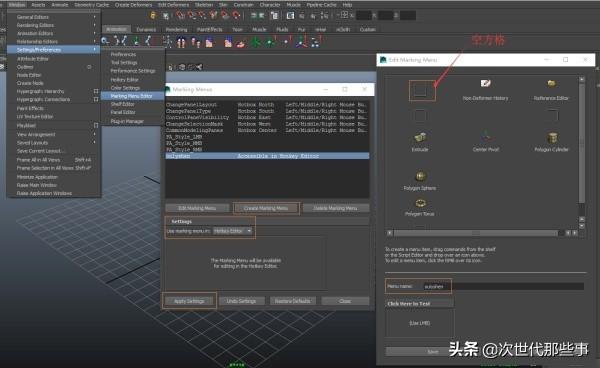This screenshot has width=600, height=368.
Task: Click the blue key shelf icon
Action: coord(105,41)
